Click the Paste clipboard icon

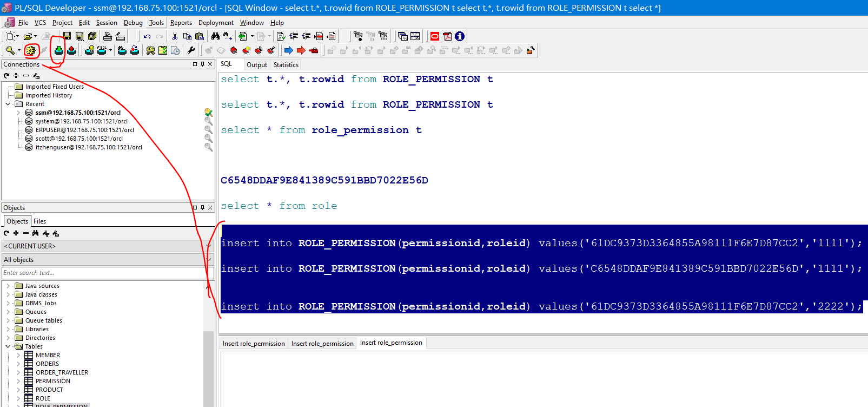[200, 36]
